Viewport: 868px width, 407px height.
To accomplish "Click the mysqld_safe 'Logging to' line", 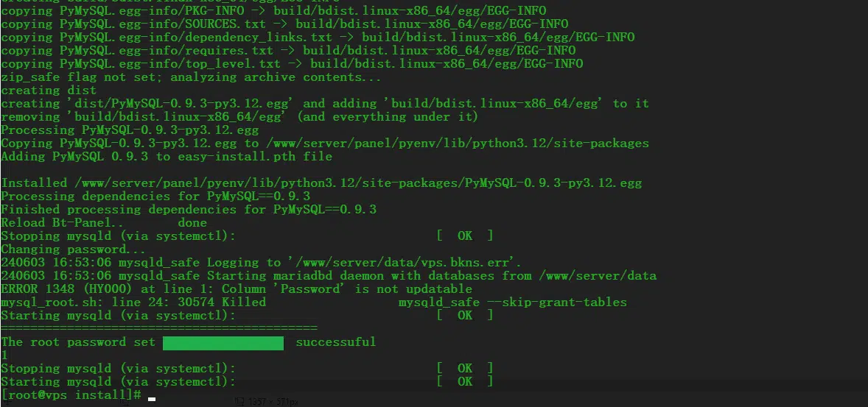I will 262,263.
